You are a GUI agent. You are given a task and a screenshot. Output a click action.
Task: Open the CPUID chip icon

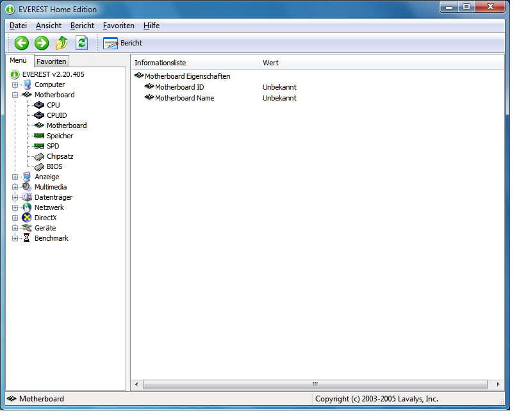pos(39,115)
